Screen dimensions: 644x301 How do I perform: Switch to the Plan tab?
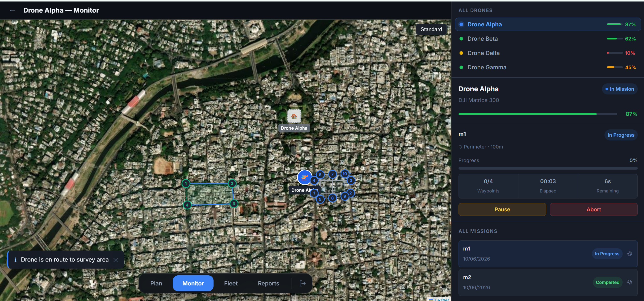pos(156,283)
